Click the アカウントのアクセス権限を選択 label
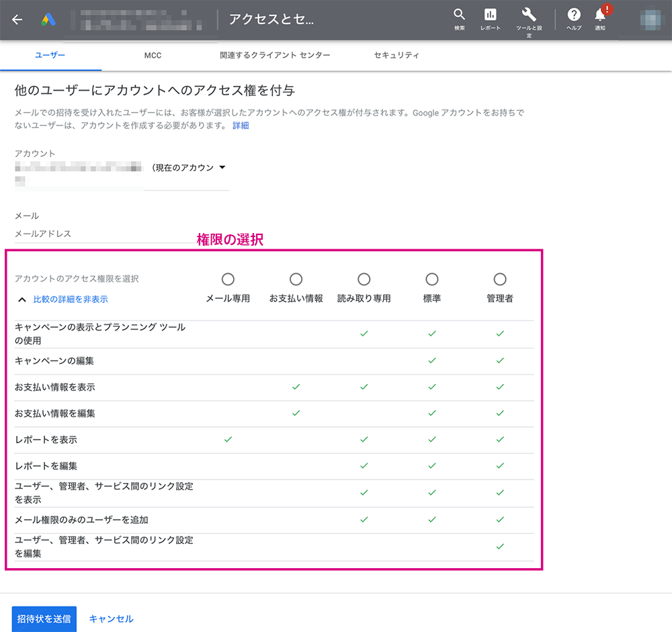 tap(77, 279)
